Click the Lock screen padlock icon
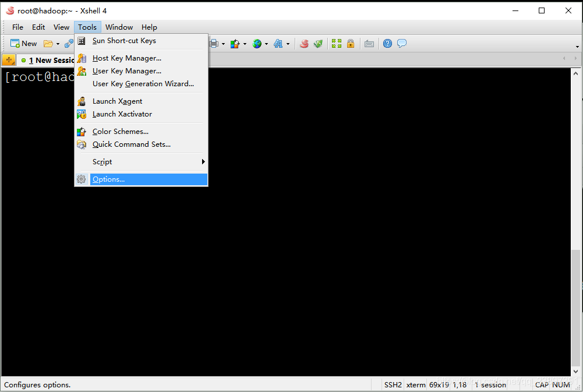583x392 pixels. click(350, 44)
